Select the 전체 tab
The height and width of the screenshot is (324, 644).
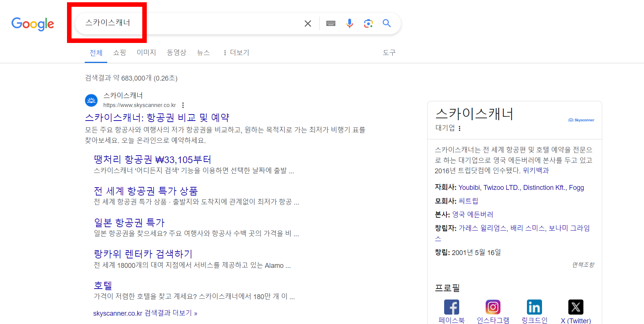click(96, 53)
